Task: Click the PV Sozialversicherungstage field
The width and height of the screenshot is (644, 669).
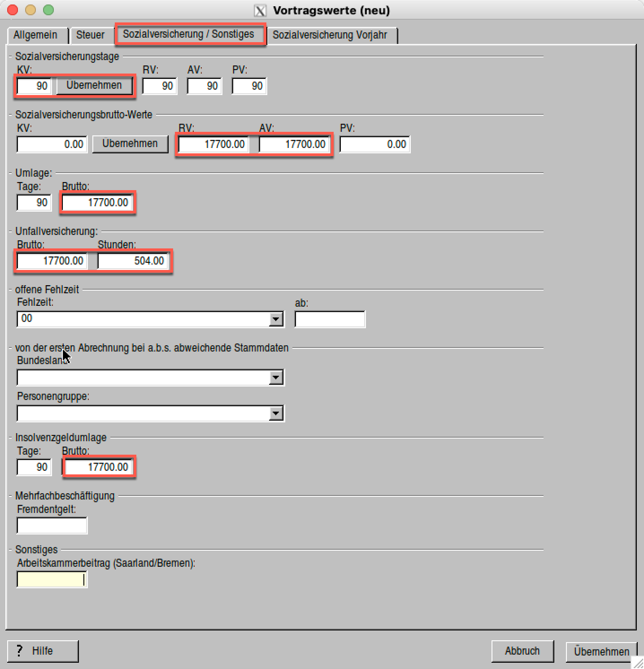Action: (249, 86)
